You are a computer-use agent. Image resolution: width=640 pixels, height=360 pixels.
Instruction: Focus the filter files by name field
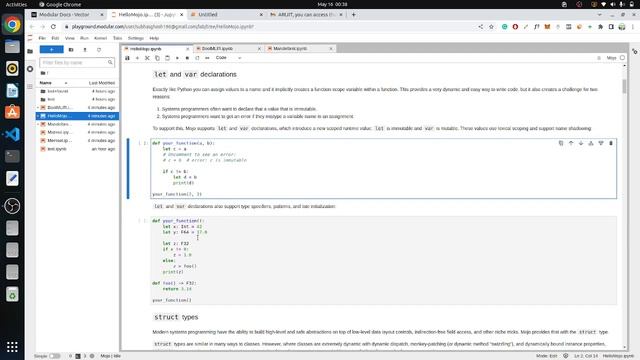point(77,62)
